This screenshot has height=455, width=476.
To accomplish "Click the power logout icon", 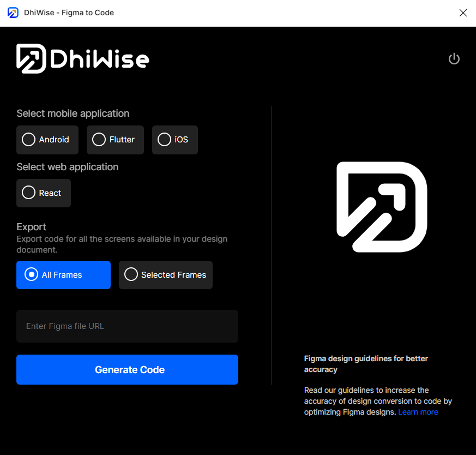I will pyautogui.click(x=454, y=58).
